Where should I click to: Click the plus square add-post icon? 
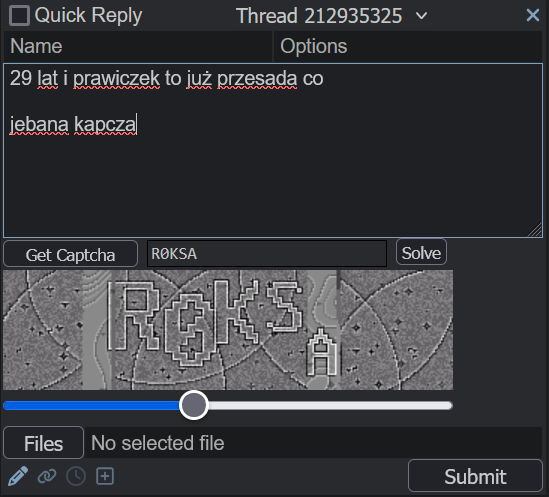tap(105, 476)
